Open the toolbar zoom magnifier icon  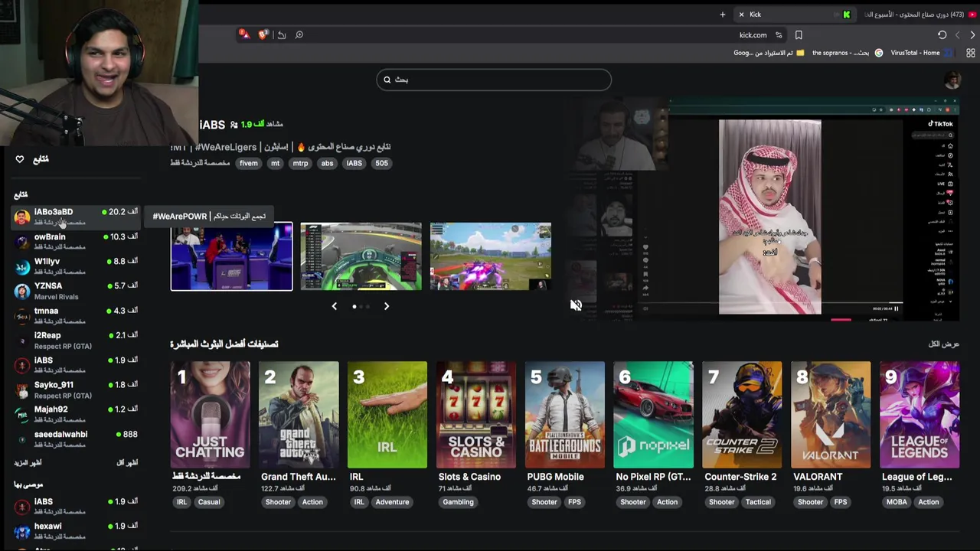(x=299, y=34)
